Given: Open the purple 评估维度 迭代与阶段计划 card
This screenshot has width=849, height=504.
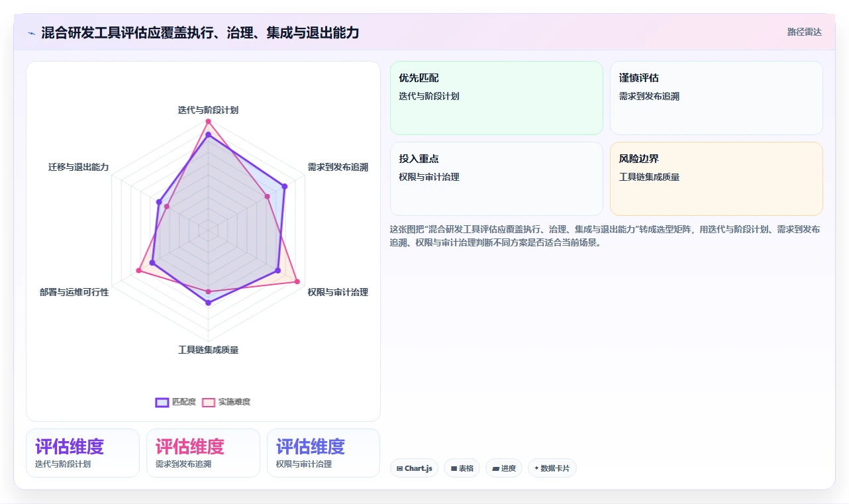Looking at the screenshot, I should point(83,453).
